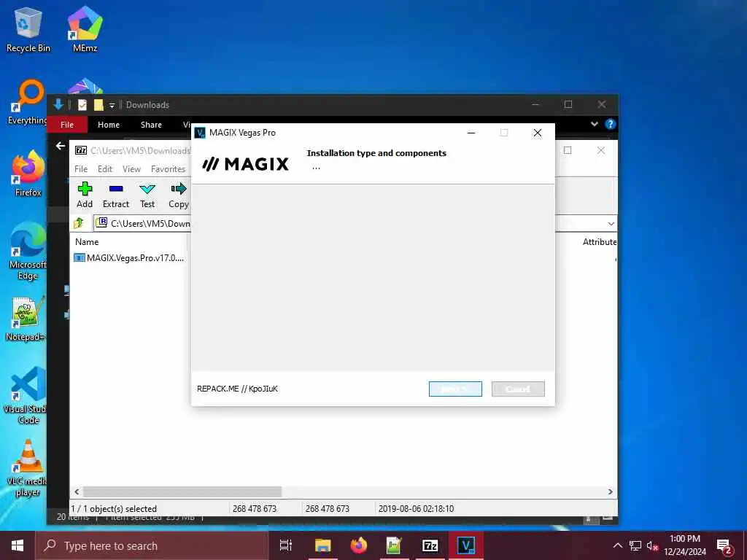747x560 pixels.
Task: Open the muted volume tray icon
Action: [x=651, y=545]
